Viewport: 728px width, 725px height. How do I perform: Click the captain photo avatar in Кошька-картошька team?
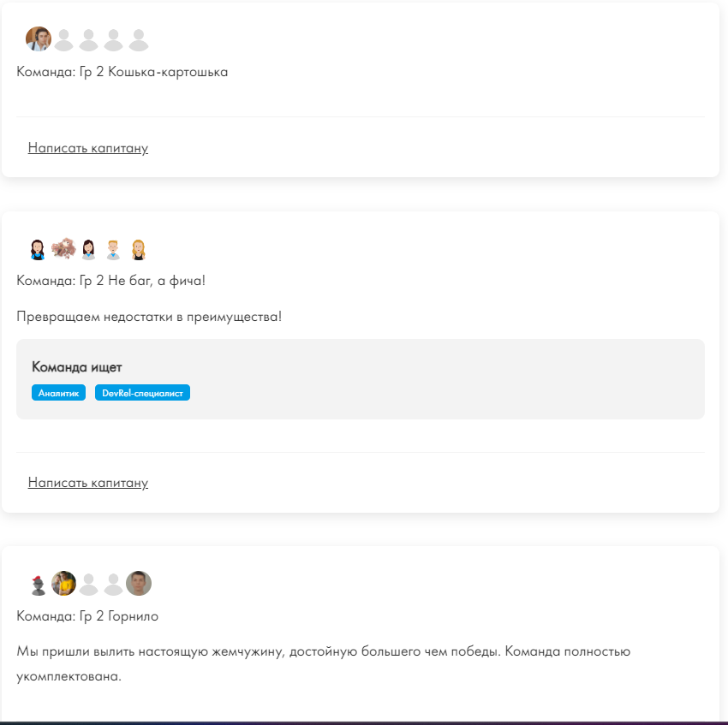[x=38, y=39]
